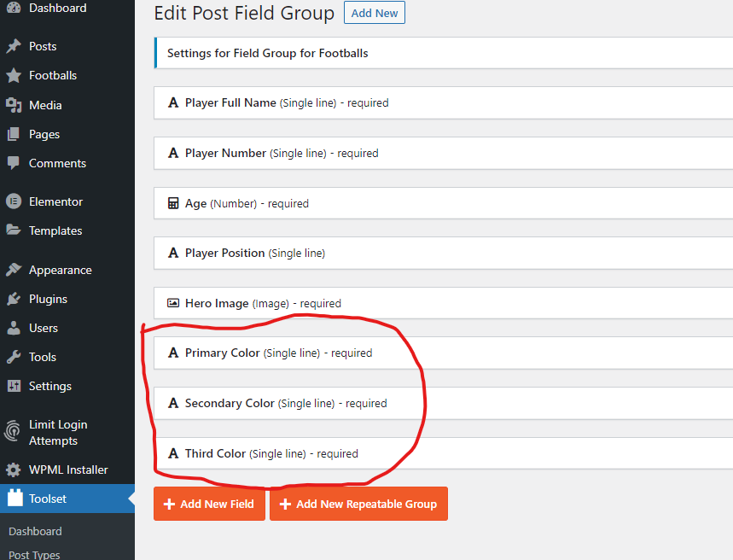733x560 pixels.
Task: Click the Limit Login Attempts fingerprint icon
Action: click(x=14, y=432)
